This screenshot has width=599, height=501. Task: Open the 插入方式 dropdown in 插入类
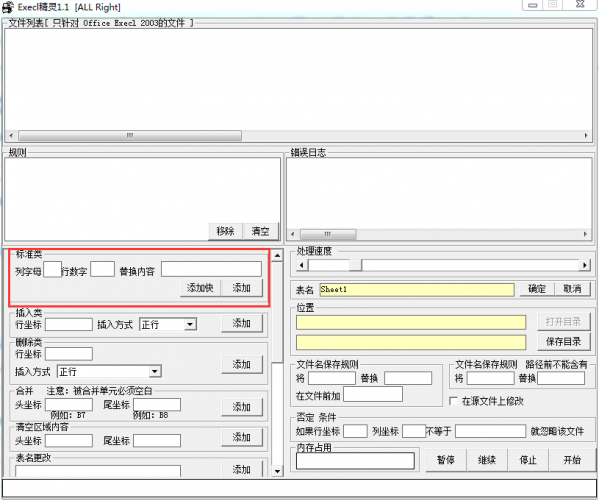(189, 324)
